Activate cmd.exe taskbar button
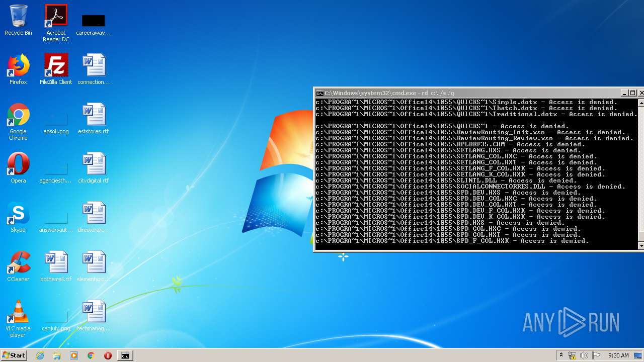 (125, 355)
